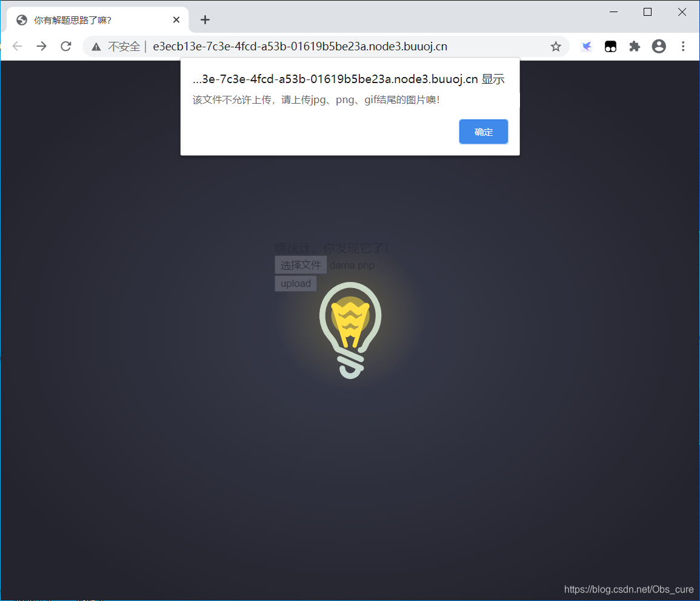The width and height of the screenshot is (700, 601).
Task: Click the glowing lightbulb image
Action: click(350, 331)
